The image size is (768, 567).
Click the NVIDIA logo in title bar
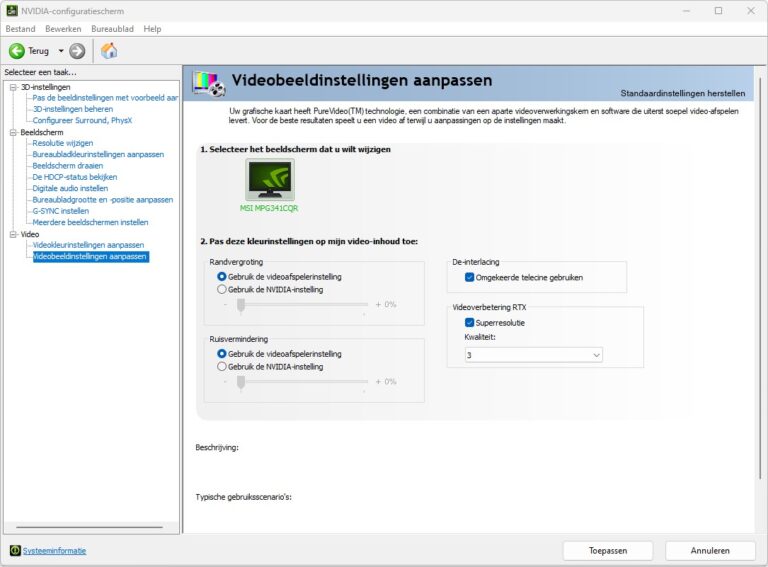(x=11, y=10)
